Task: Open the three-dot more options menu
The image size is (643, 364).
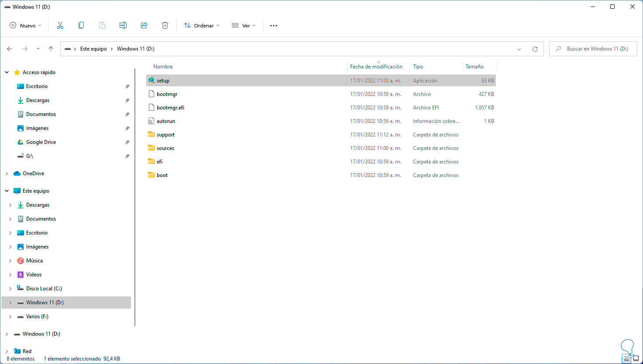Action: tap(274, 25)
